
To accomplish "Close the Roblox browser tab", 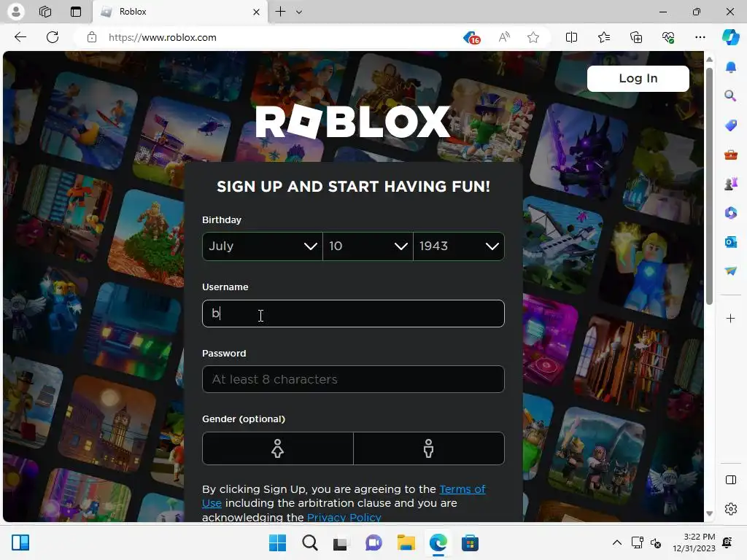I will pos(256,12).
